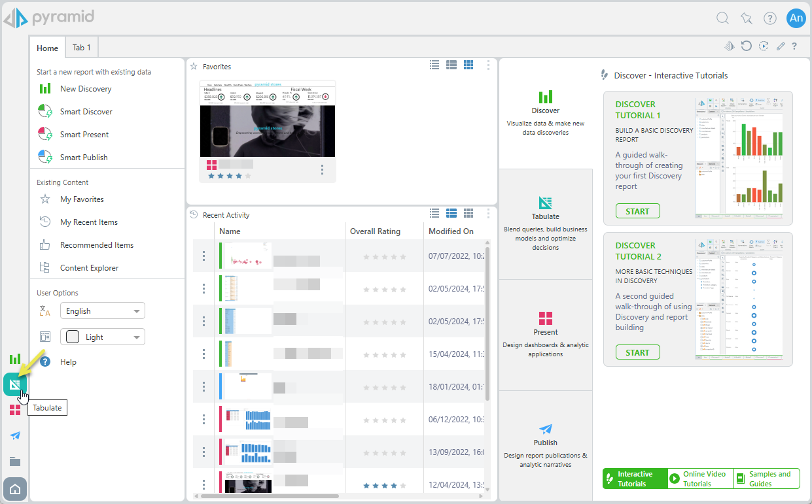
Task: Switch Favorites panel to detailed list view
Action: pos(451,64)
